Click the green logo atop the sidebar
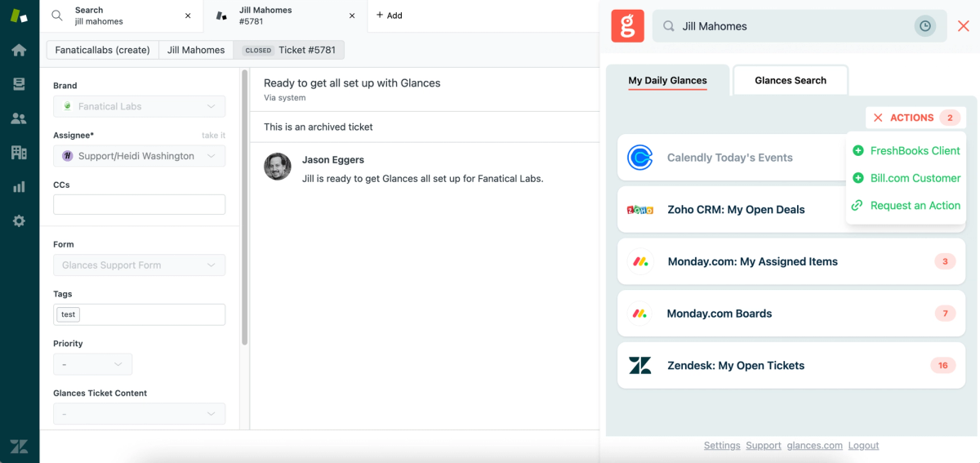This screenshot has width=980, height=463. pyautogui.click(x=19, y=15)
